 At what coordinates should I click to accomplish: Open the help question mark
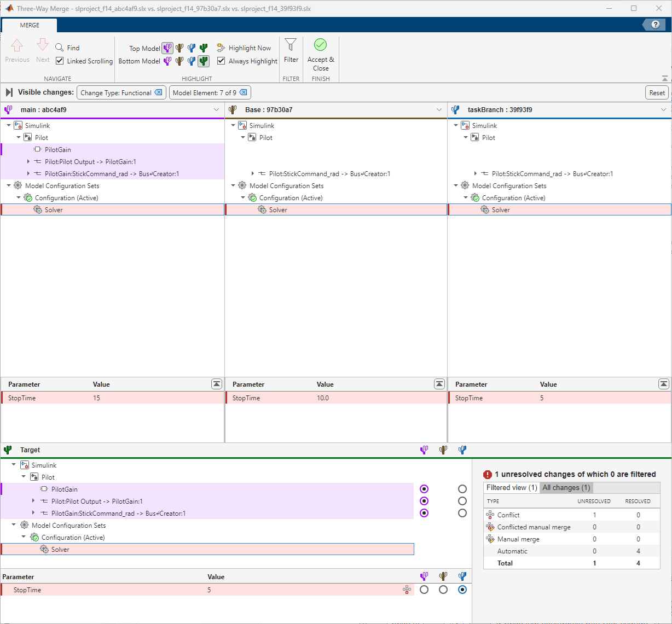655,25
